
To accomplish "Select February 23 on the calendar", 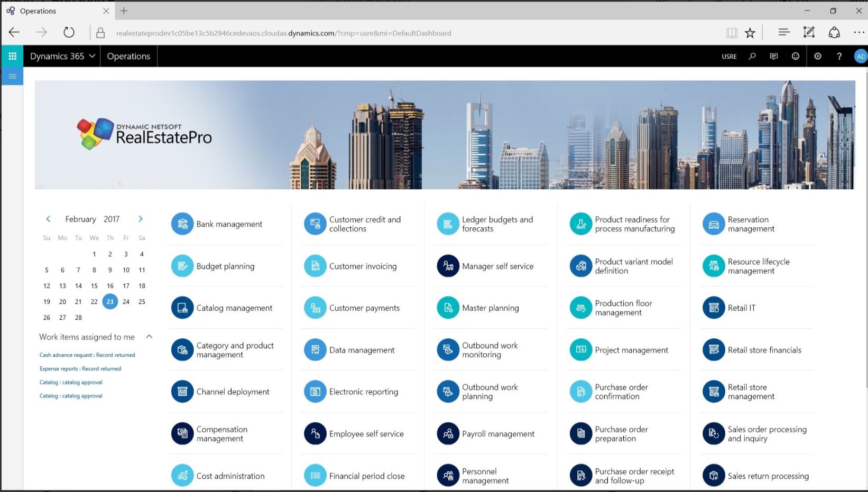I will coord(110,302).
